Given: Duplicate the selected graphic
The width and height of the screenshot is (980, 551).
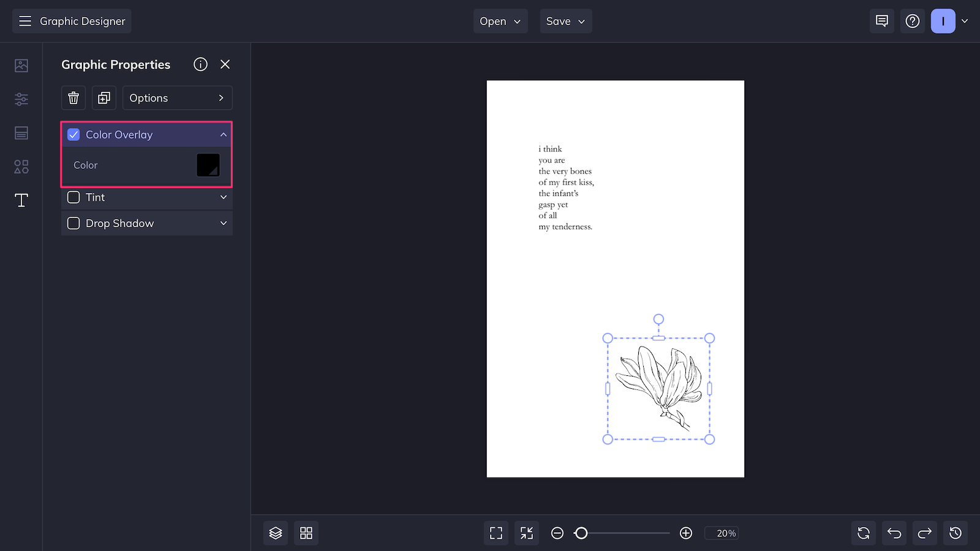Looking at the screenshot, I should [104, 98].
